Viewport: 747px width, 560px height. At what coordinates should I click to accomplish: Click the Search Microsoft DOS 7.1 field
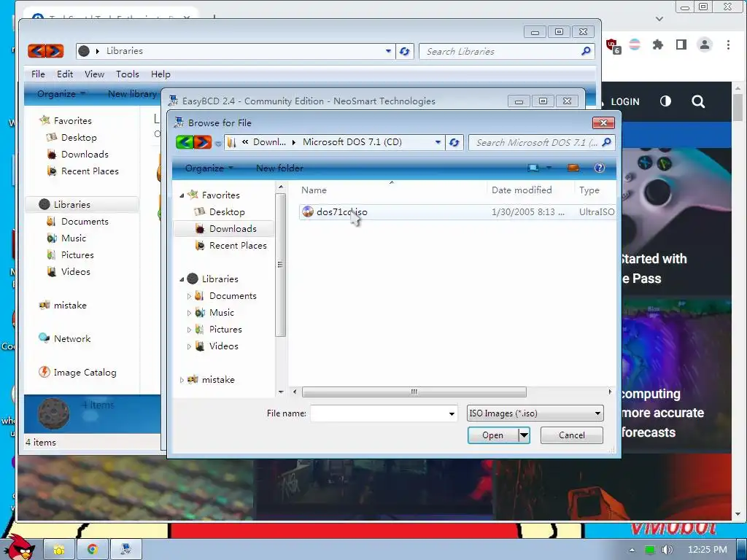pos(535,142)
